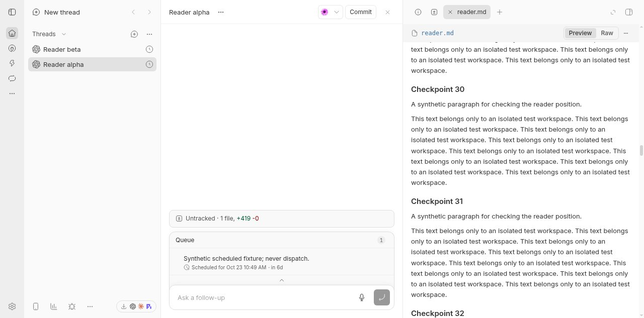Click the changes icon next to the info icon
The height and width of the screenshot is (318, 644).
coord(434,12)
